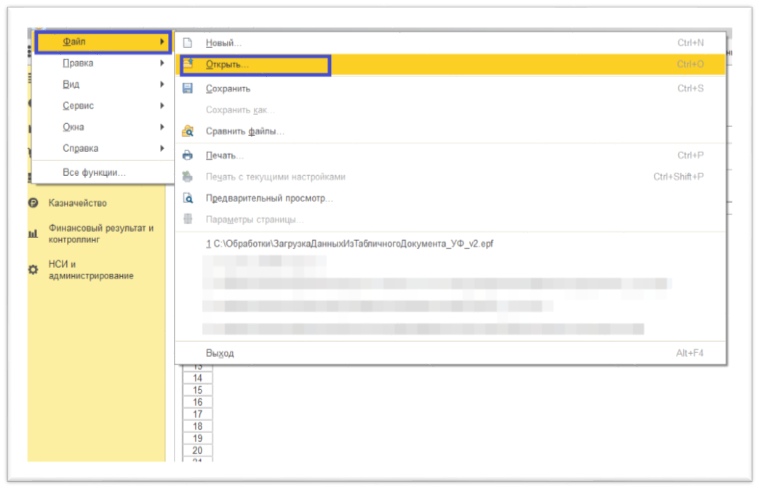Click the Финансовый результат chart icon

pos(34,233)
